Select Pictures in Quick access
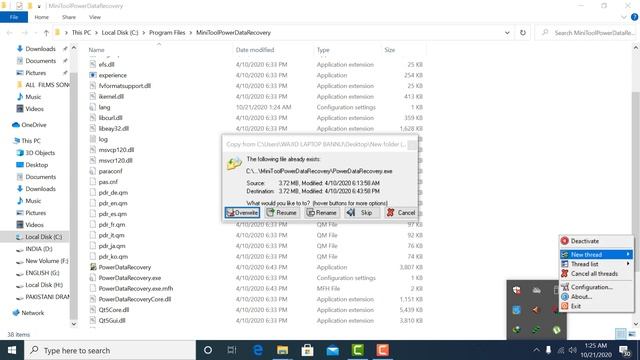Image resolution: width=640 pixels, height=360 pixels. point(36,73)
